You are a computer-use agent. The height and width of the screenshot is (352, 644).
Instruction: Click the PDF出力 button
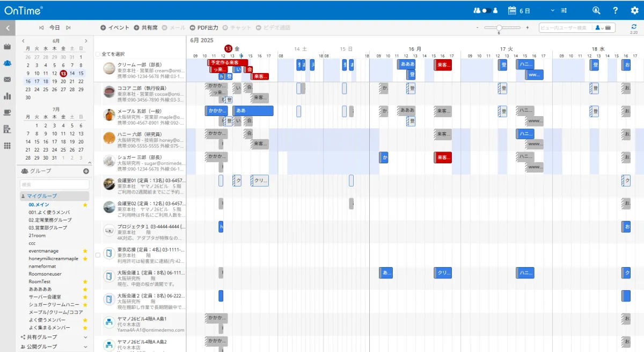click(x=204, y=27)
